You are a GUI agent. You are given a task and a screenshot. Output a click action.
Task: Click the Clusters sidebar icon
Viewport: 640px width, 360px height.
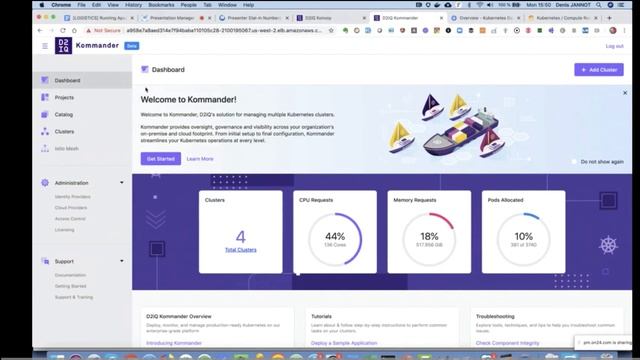point(45,131)
